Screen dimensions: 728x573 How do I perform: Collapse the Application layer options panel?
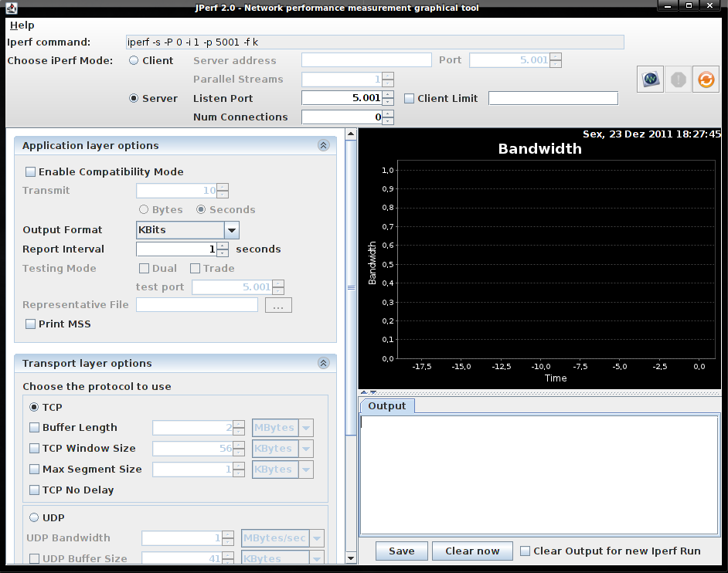[324, 146]
